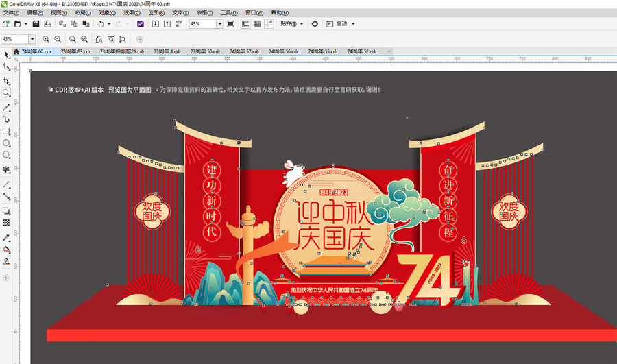Undo the last action

pyautogui.click(x=101, y=24)
